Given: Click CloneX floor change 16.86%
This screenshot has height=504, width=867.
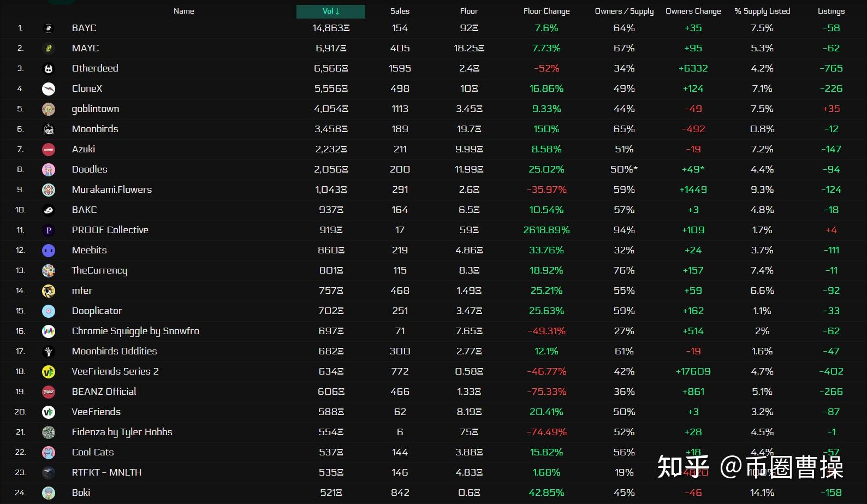Looking at the screenshot, I should click(x=547, y=88).
